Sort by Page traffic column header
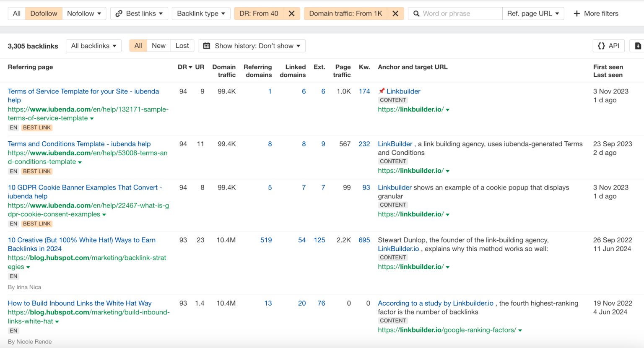The height and width of the screenshot is (348, 644). [342, 71]
